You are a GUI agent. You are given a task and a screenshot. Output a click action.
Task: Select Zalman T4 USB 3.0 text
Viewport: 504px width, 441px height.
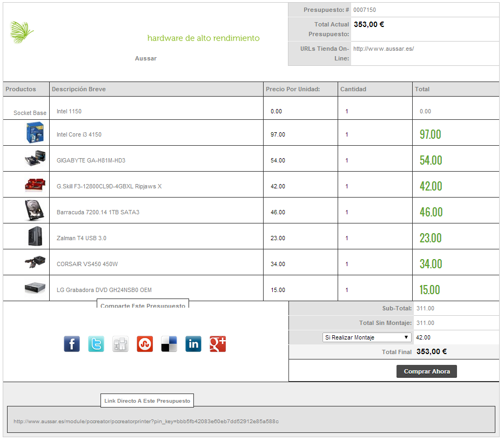pos(82,238)
